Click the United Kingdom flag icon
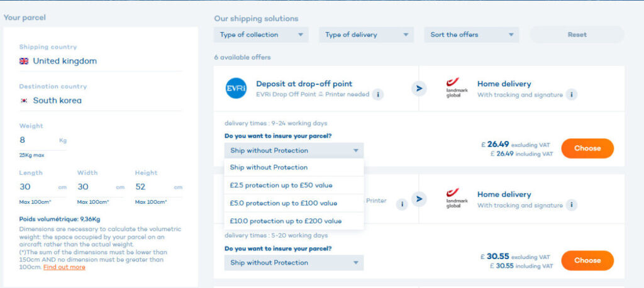Viewport: 644px width, 288px height. [x=24, y=61]
